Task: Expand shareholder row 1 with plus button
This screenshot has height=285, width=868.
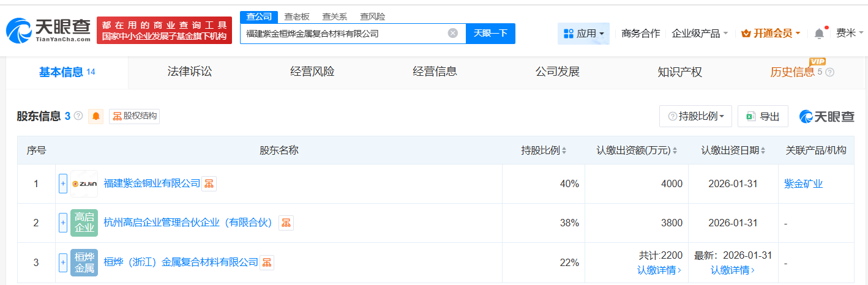Action: (63, 183)
